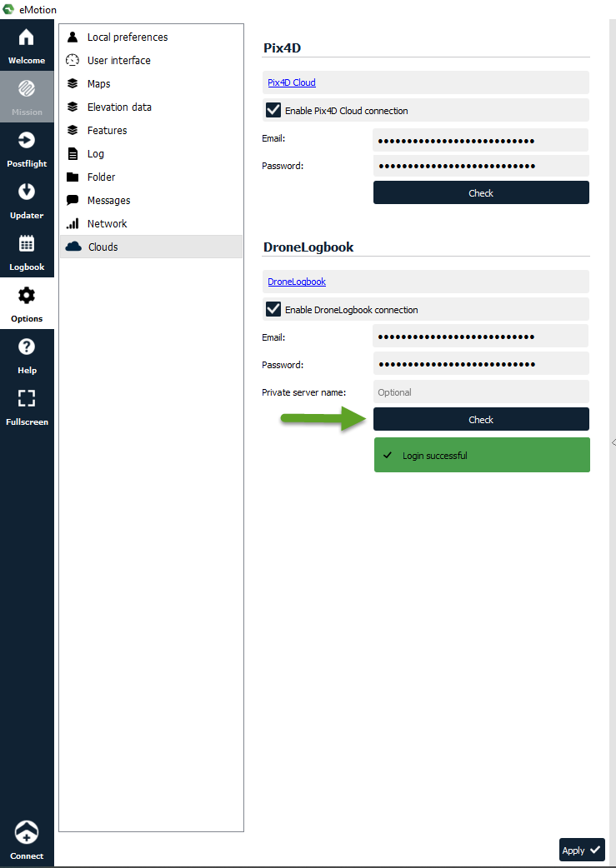This screenshot has width=616, height=868.
Task: Click the User interface gauge icon
Action: 73,60
